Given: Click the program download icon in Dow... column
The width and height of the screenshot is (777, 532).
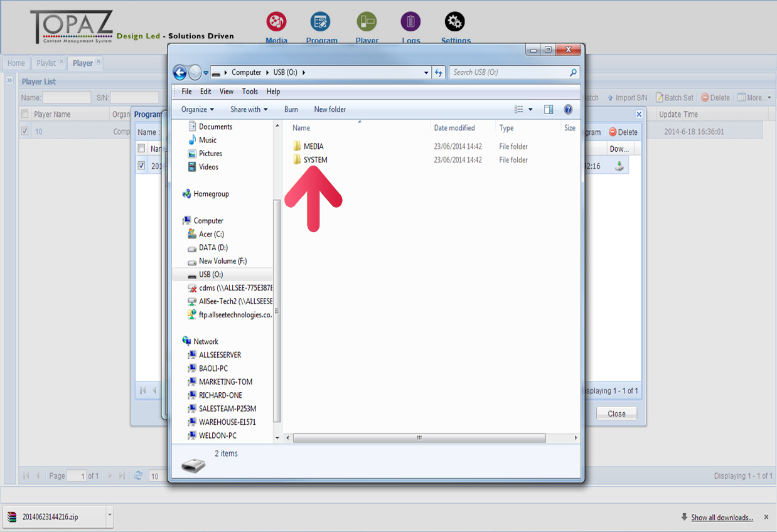Looking at the screenshot, I should click(619, 166).
